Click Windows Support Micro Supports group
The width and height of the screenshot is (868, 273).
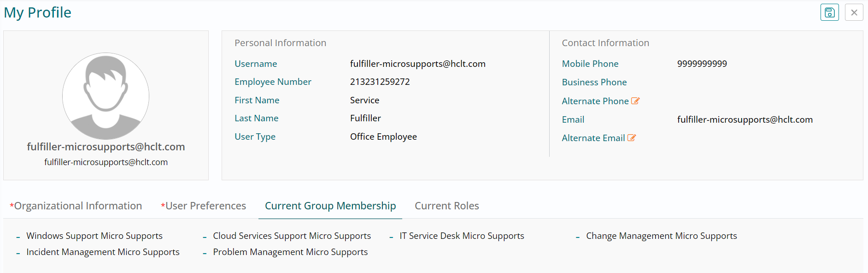[x=94, y=236]
